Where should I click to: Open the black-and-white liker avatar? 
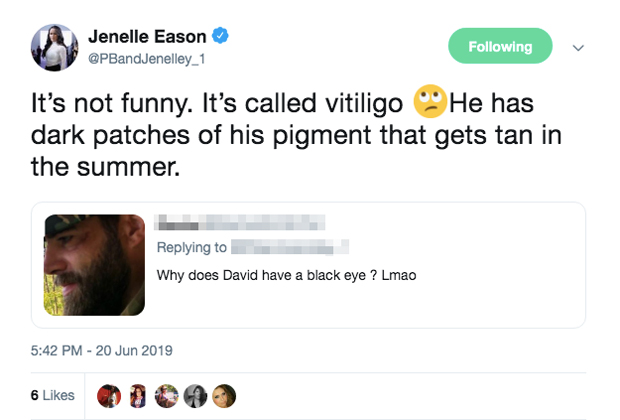click(194, 395)
